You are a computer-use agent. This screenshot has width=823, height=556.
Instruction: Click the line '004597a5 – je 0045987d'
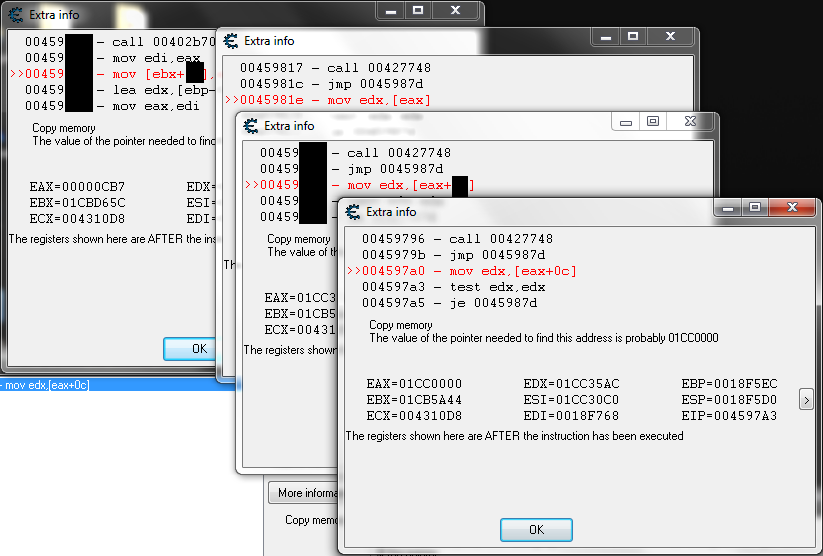click(449, 303)
